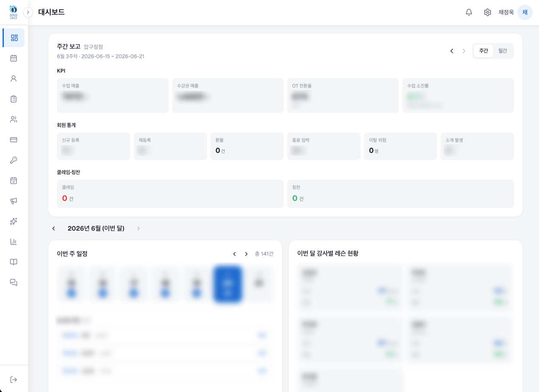Open the two-people group icon in sidebar
Screen dimensions: 539x392
14,119
